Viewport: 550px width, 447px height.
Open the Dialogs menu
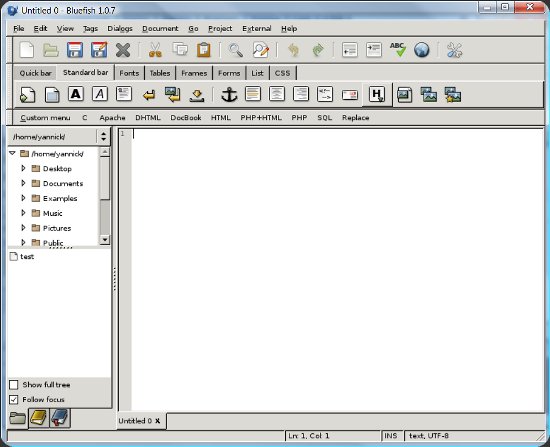120,28
